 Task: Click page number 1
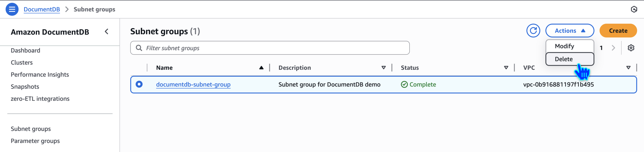coord(601,48)
